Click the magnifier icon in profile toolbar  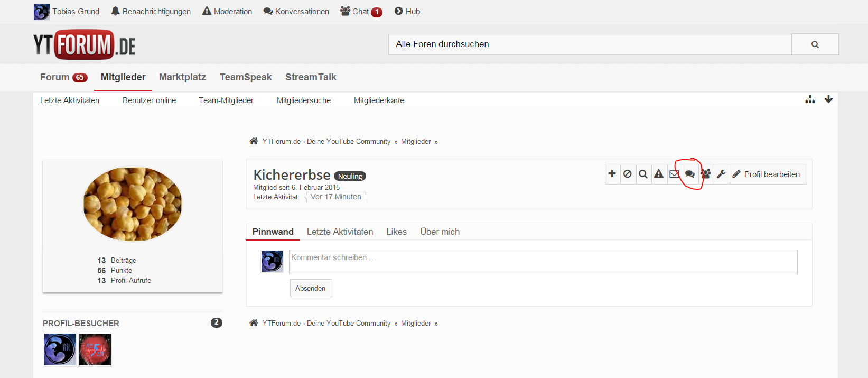[x=643, y=174]
